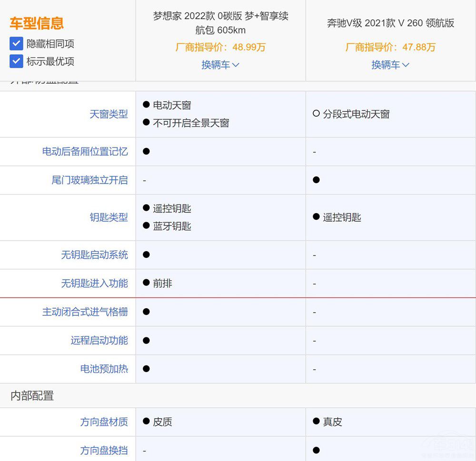Click the filled dot beside 电动天窗
The image size is (476, 461).
click(146, 104)
